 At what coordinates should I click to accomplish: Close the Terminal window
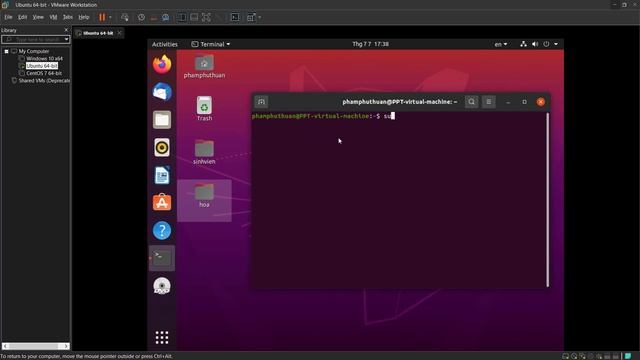tap(541, 102)
